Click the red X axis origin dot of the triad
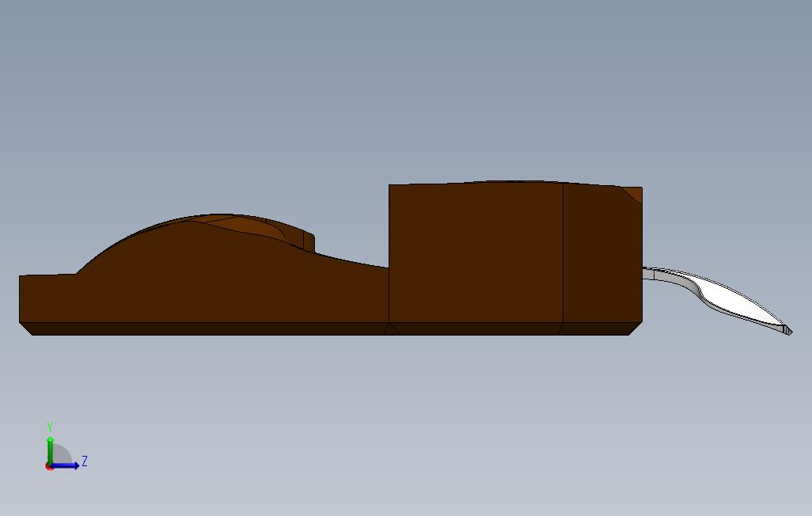This screenshot has width=812, height=516. point(49,467)
